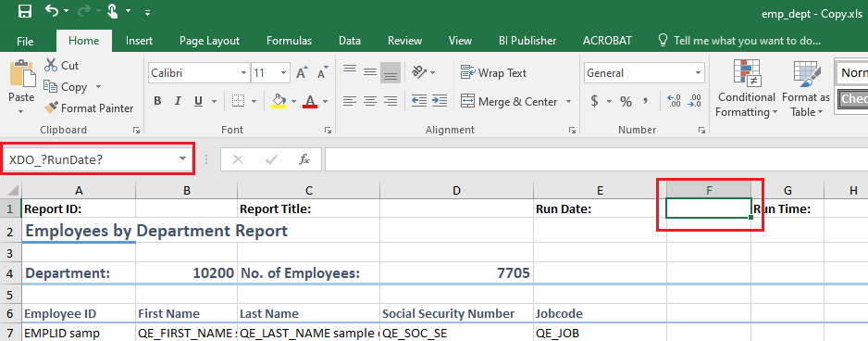This screenshot has width=868, height=341.
Task: Click Increase Indent icon
Action: (440, 101)
